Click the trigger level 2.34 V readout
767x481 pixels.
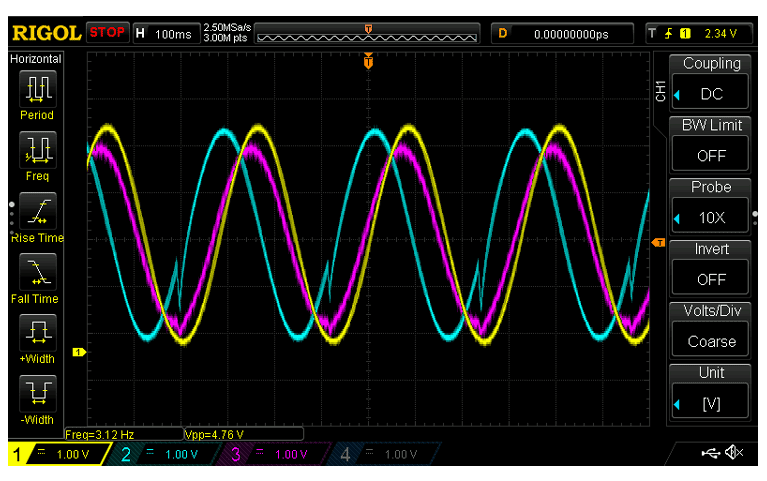point(721,34)
